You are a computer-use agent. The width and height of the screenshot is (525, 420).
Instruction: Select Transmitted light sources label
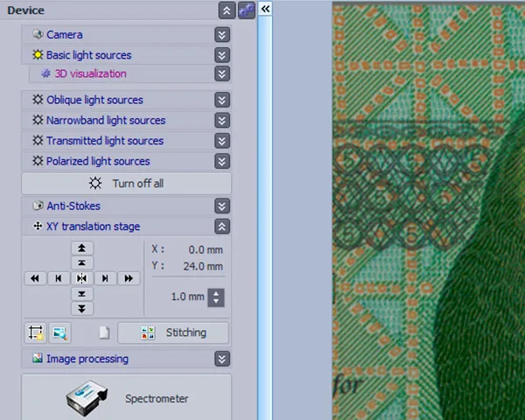pos(105,141)
